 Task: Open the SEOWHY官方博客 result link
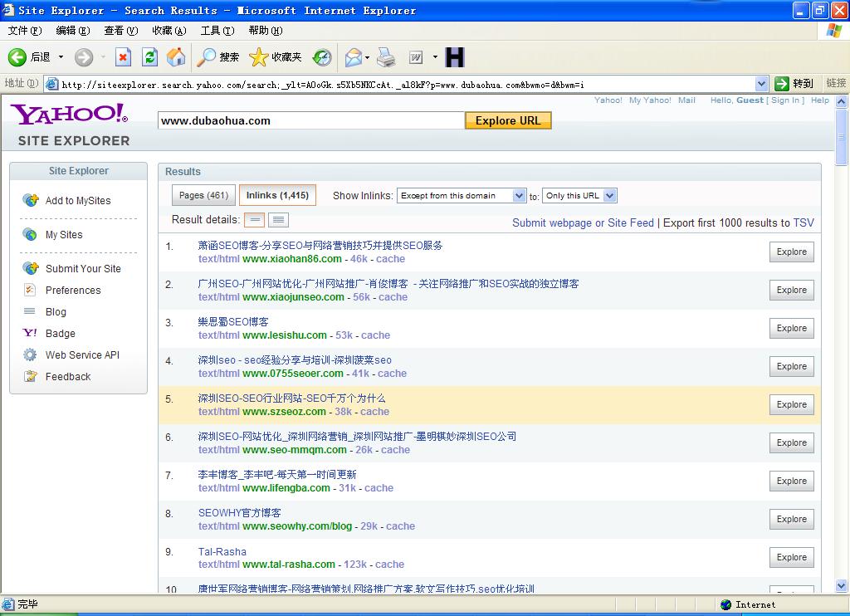point(240,513)
